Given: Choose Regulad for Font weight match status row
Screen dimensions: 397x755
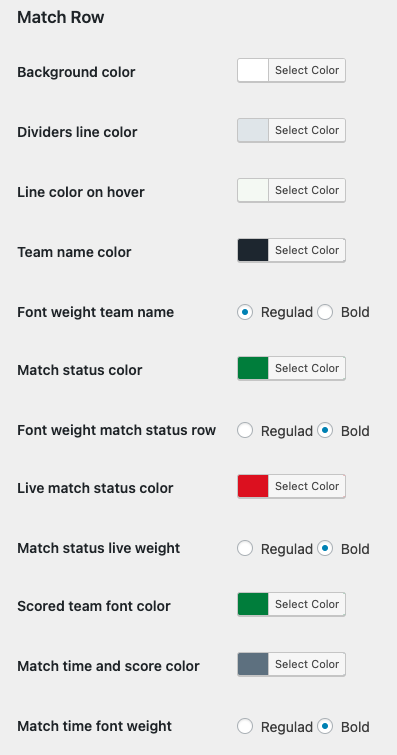Looking at the screenshot, I should tap(245, 430).
